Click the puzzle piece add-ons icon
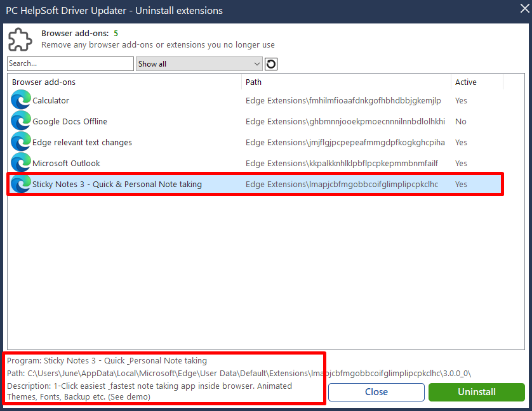The height and width of the screenshot is (411, 532). [x=20, y=39]
